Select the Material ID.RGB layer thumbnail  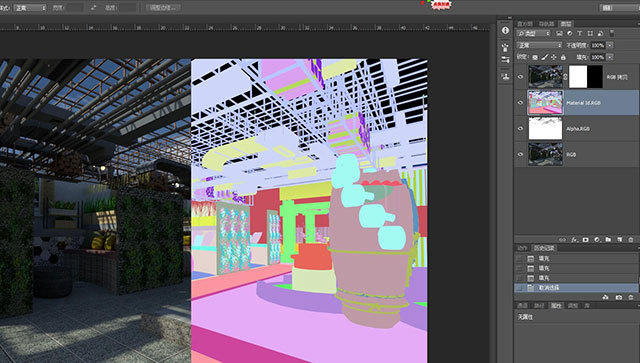tap(546, 102)
